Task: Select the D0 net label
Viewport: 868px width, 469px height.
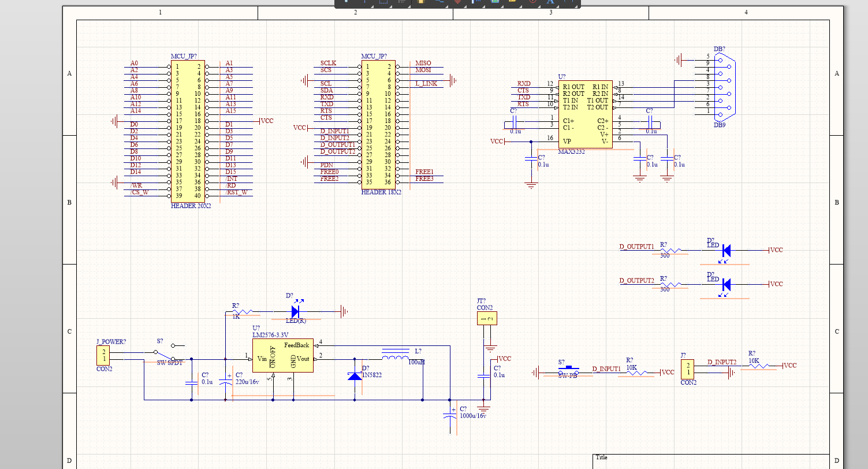Action: 134,124
